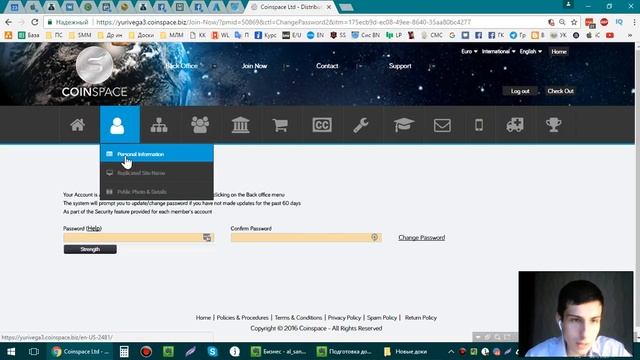Open the SMM bookmark folder
This screenshot has width=640, height=360.
80,36
